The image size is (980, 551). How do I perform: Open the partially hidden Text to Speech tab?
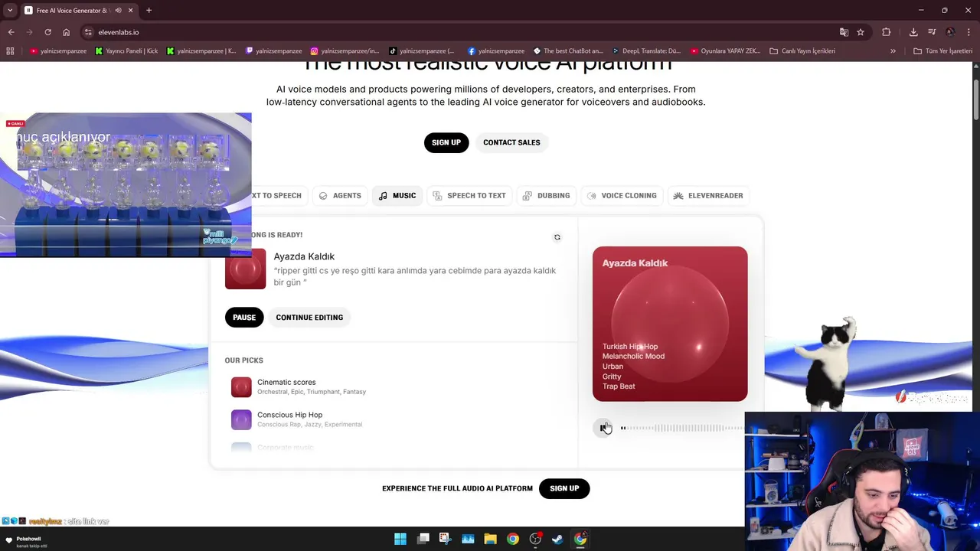(x=279, y=196)
